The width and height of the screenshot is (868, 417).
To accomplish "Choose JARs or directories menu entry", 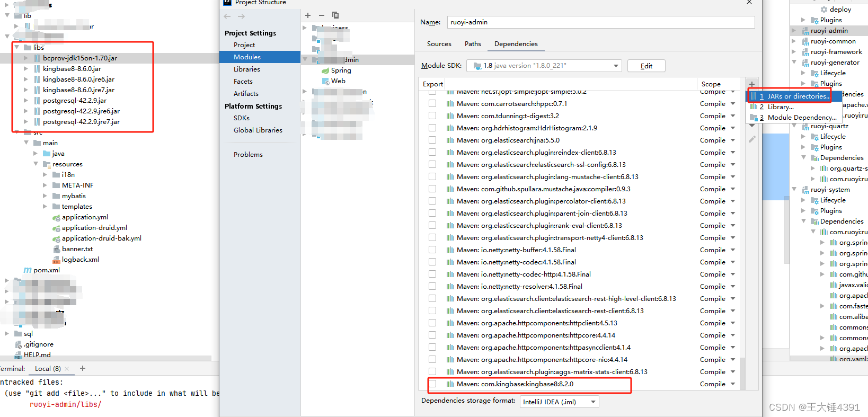I will [x=794, y=96].
